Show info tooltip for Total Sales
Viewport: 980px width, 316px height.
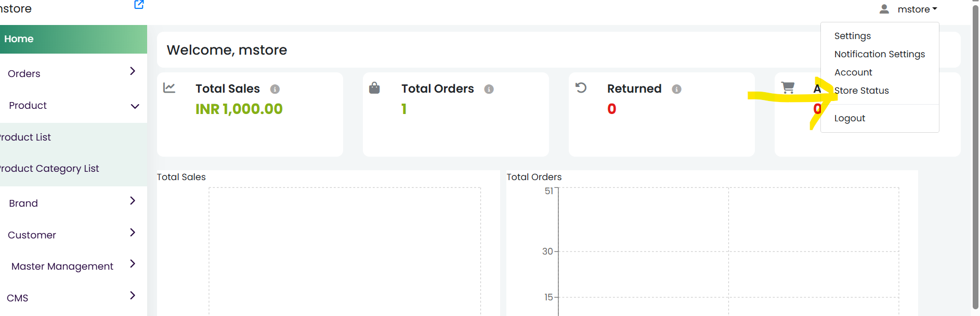click(x=275, y=89)
